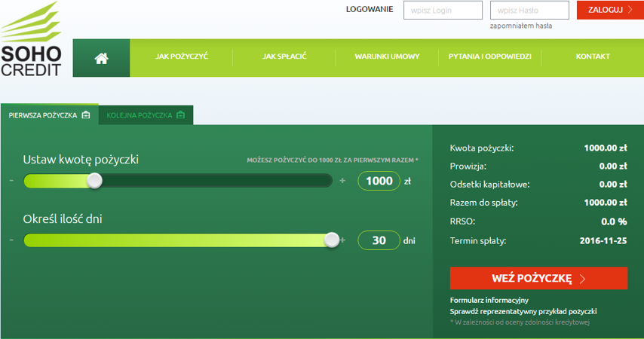Open Jak Pożyczyć menu item
The image size is (644, 339).
[181, 57]
